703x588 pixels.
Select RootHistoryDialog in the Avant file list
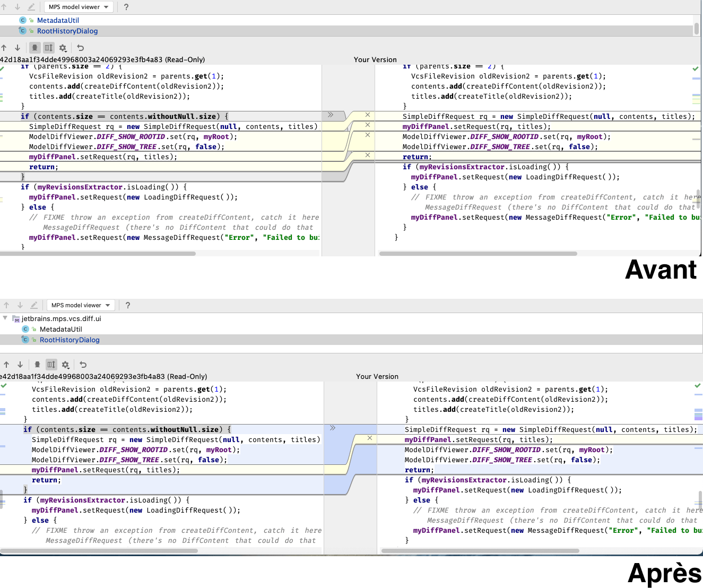click(x=67, y=31)
